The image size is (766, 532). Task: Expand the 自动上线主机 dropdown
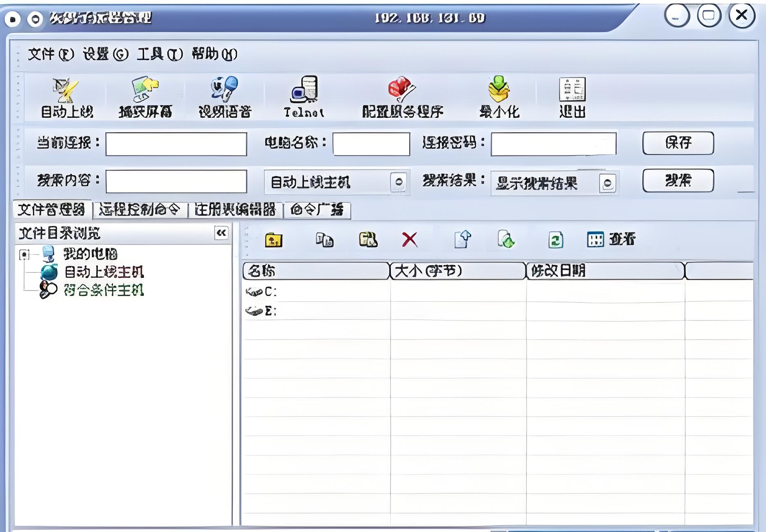[x=399, y=182]
